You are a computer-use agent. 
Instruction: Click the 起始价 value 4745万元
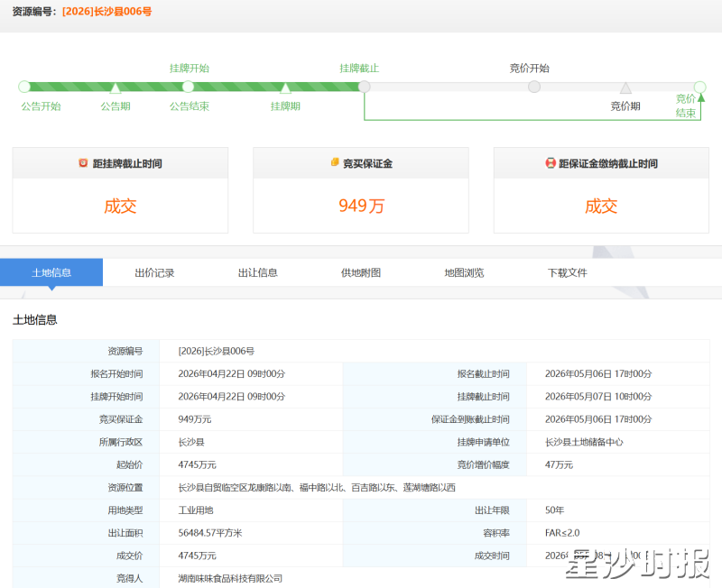[197, 464]
